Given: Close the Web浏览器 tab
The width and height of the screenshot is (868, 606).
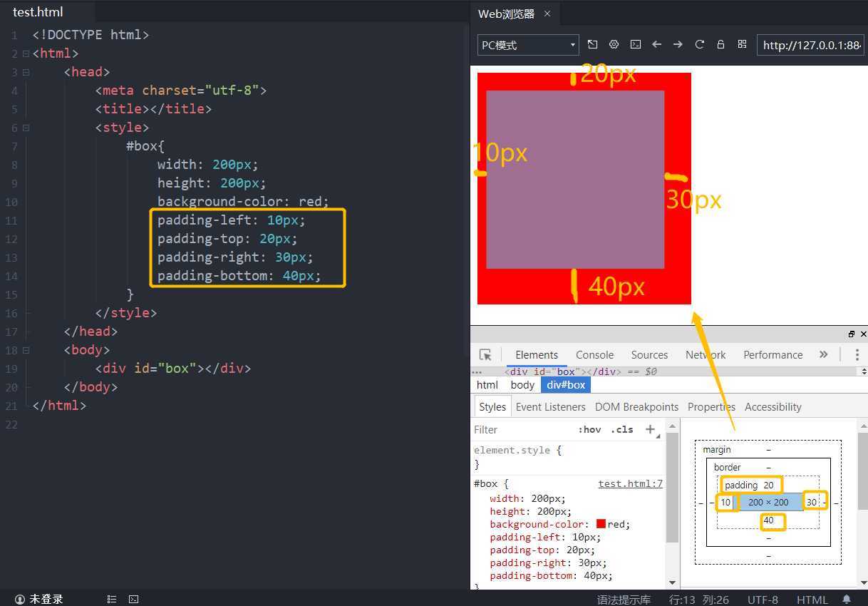Looking at the screenshot, I should coord(547,14).
